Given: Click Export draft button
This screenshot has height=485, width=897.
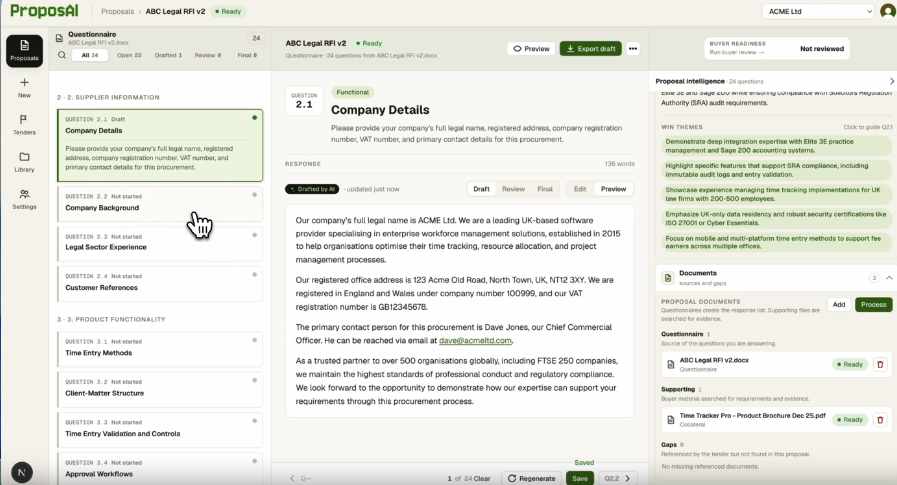Looking at the screenshot, I should pyautogui.click(x=591, y=49).
